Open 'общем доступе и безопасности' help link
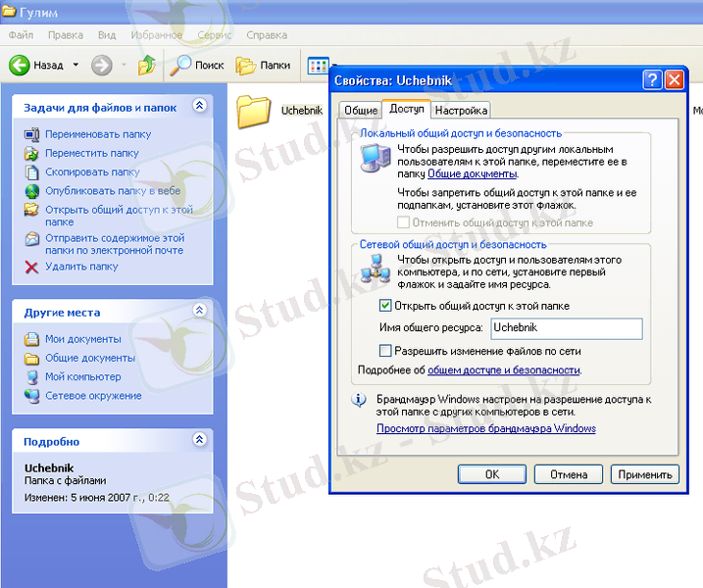The width and height of the screenshot is (703, 588). point(504,370)
